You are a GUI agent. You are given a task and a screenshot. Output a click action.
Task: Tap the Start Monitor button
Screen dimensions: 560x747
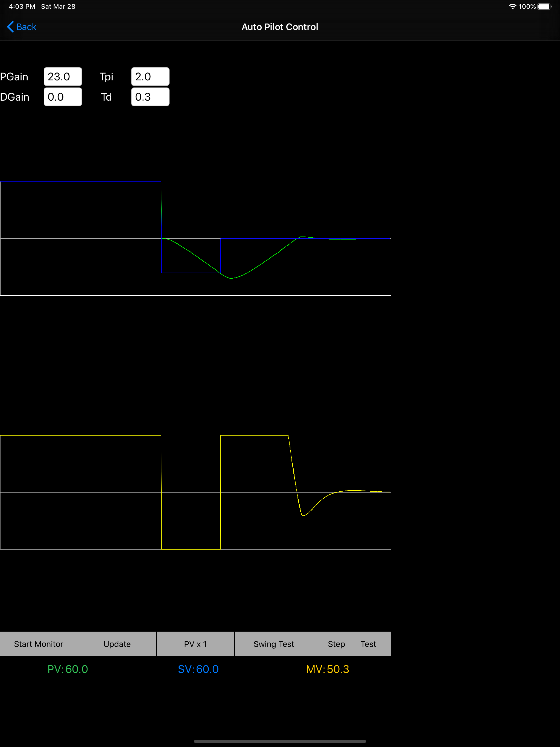click(x=39, y=644)
